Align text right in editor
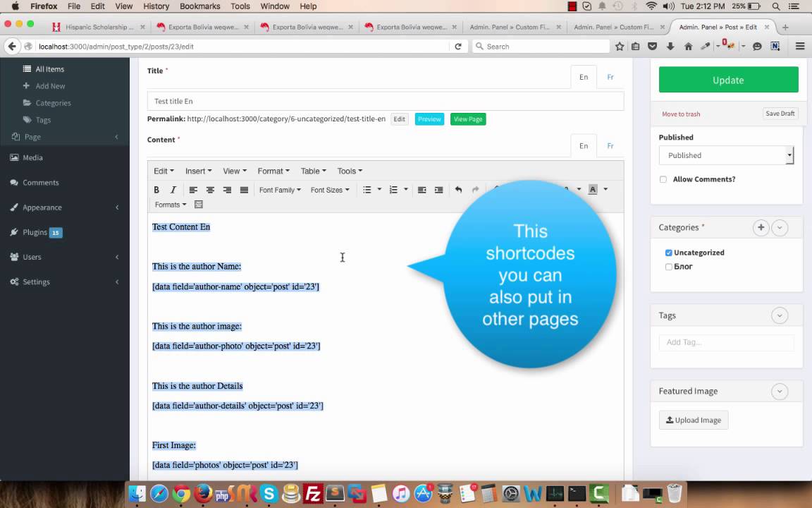This screenshot has width=812, height=508. pos(228,190)
